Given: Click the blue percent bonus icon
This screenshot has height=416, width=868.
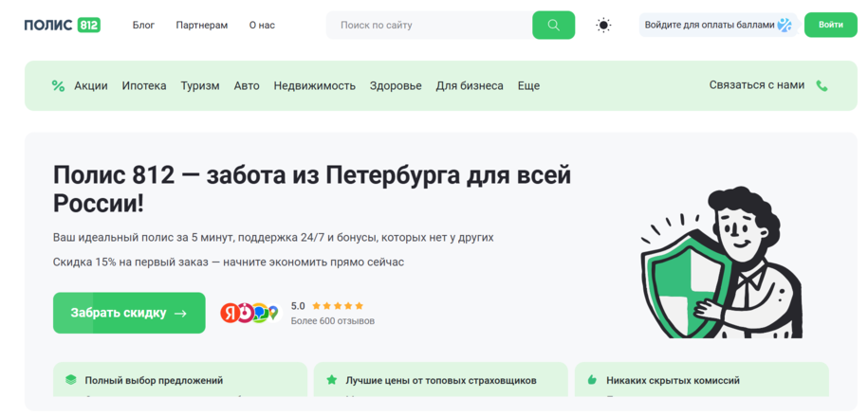Looking at the screenshot, I should coord(785,25).
